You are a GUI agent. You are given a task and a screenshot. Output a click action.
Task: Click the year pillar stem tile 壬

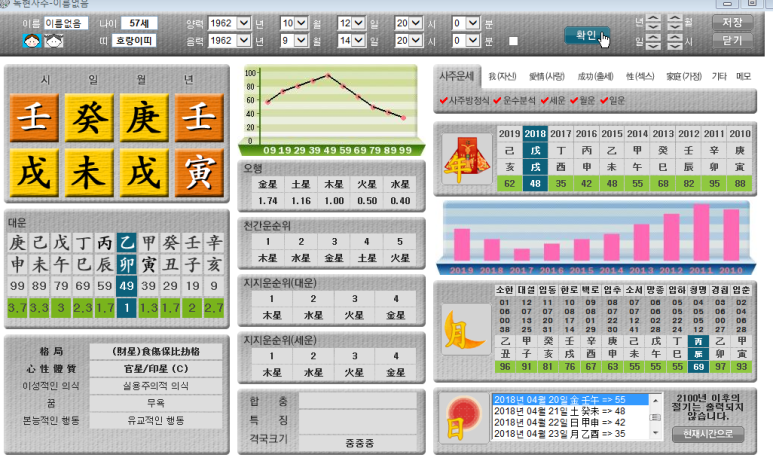tap(199, 118)
